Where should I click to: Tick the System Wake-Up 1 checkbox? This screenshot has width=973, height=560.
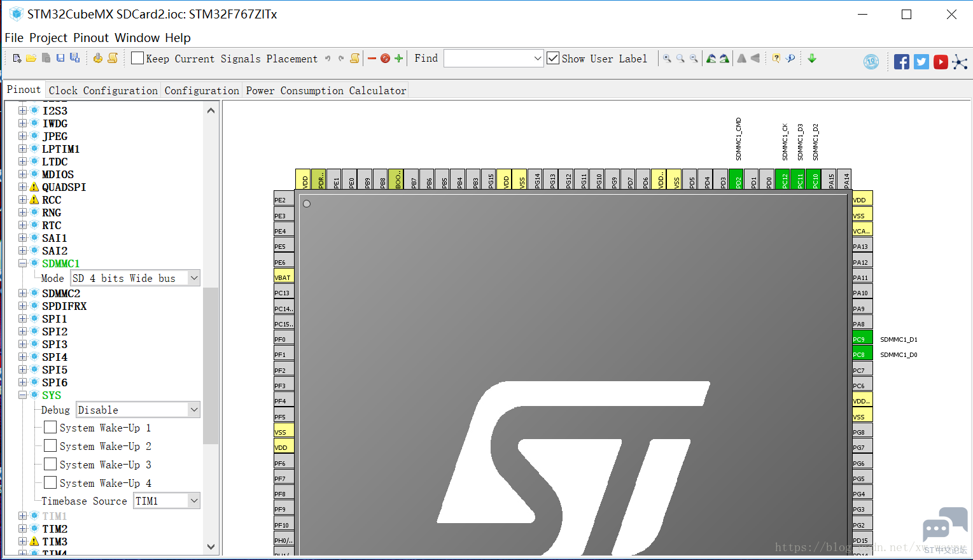tap(50, 428)
